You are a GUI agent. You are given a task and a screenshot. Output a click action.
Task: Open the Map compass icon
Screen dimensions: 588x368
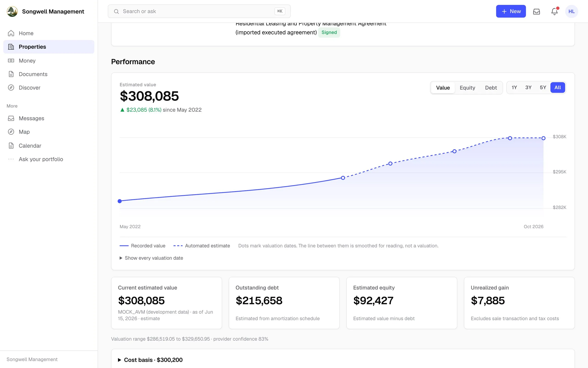11,132
